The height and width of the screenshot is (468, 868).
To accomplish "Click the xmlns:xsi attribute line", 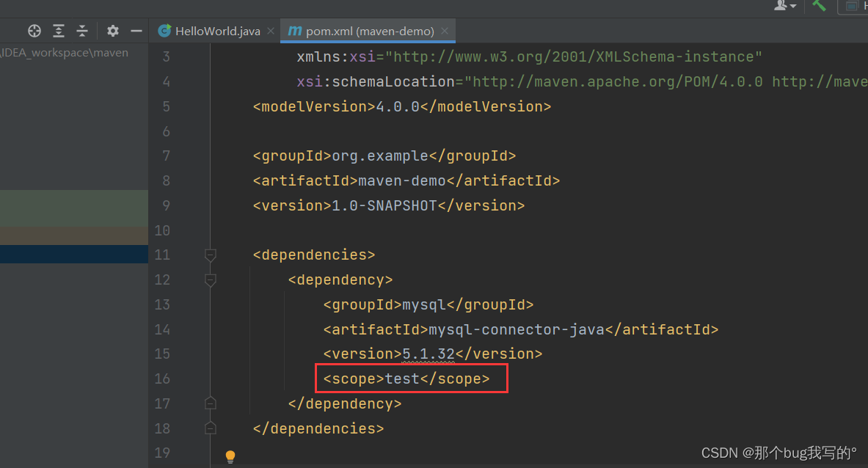I will 529,57.
